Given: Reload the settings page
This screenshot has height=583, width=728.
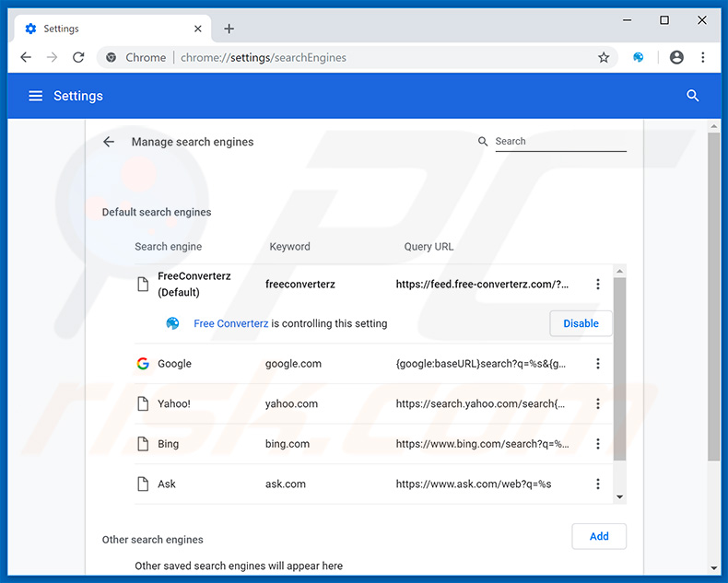Looking at the screenshot, I should [x=78, y=57].
